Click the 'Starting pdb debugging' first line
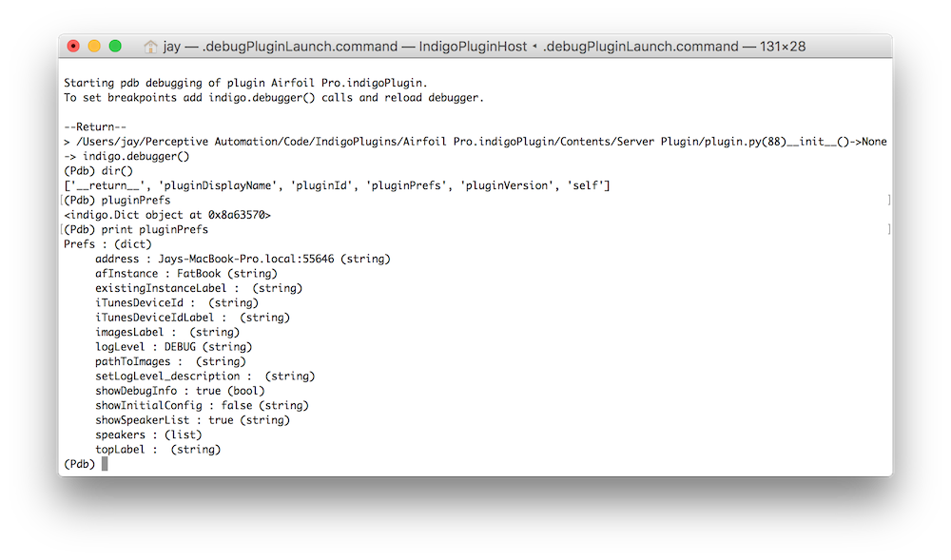 [x=245, y=83]
